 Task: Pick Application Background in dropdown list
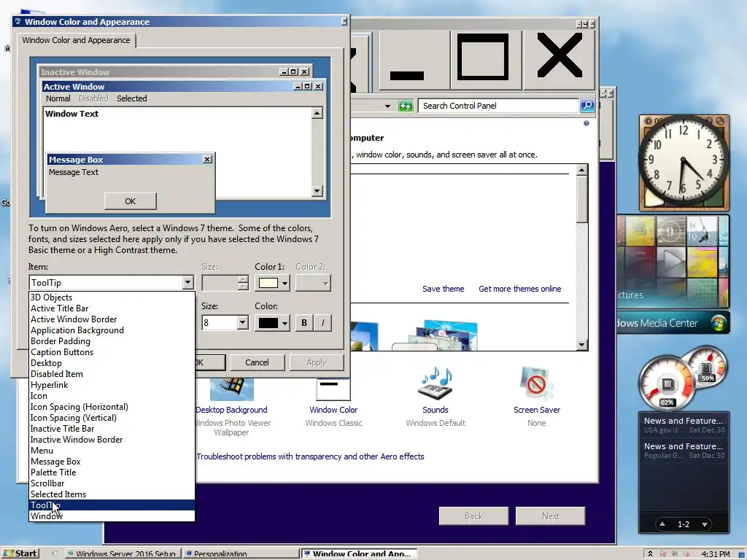coord(112,330)
